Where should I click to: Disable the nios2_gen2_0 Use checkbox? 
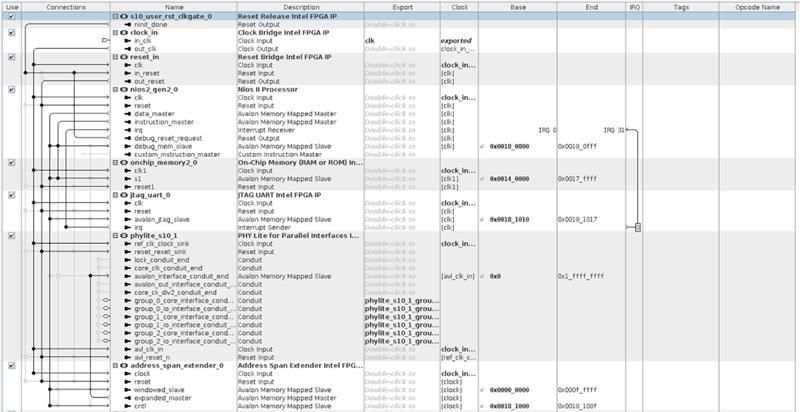[x=12, y=90]
